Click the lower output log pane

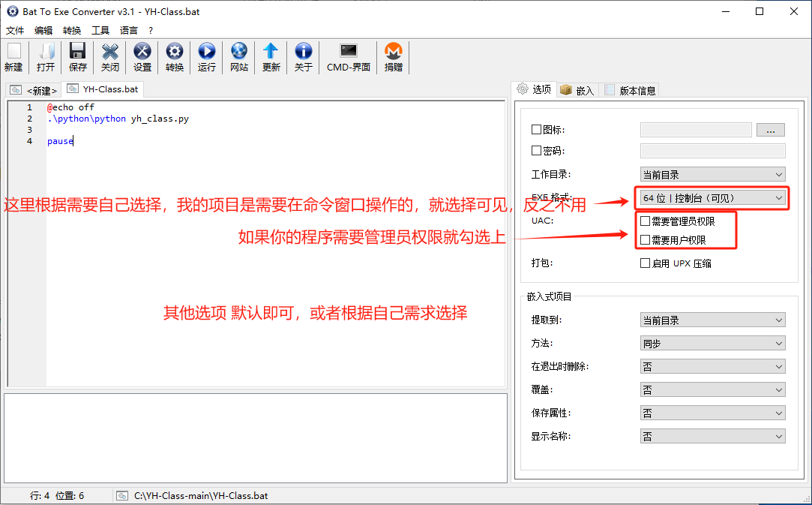point(256,438)
